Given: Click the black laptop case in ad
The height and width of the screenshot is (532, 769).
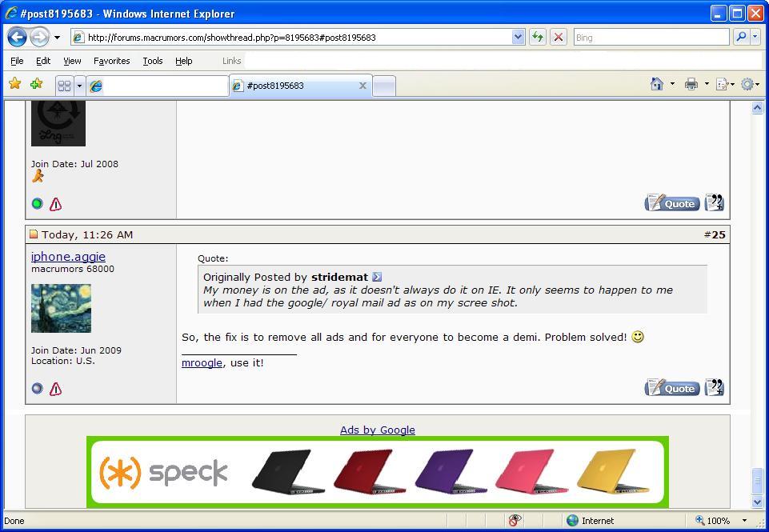Looking at the screenshot, I should pos(287,471).
